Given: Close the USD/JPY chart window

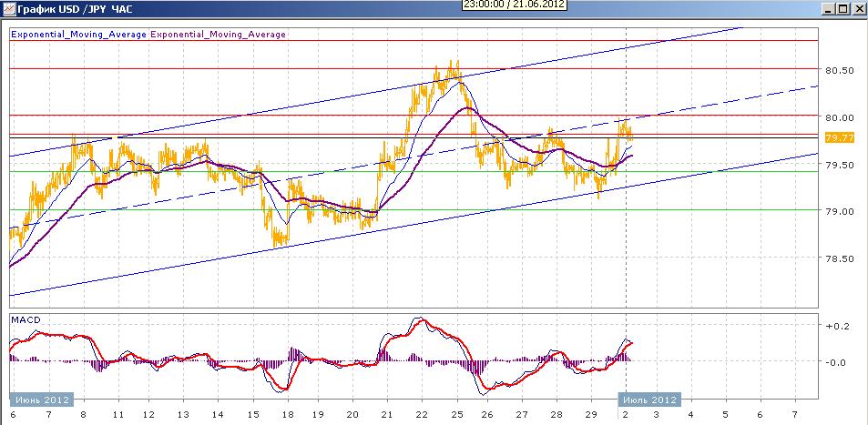Looking at the screenshot, I should [857, 9].
